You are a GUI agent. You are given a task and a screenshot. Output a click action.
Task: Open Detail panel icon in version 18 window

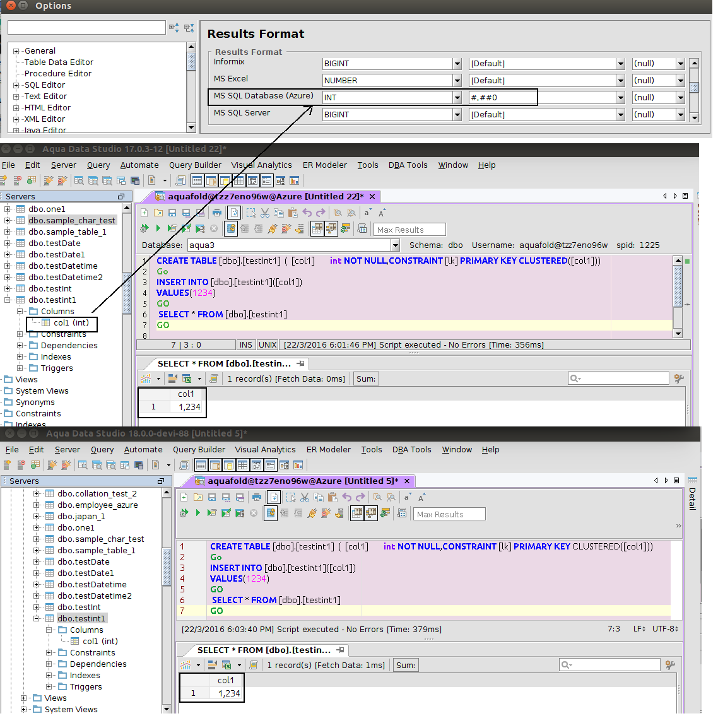pyautogui.click(x=693, y=481)
